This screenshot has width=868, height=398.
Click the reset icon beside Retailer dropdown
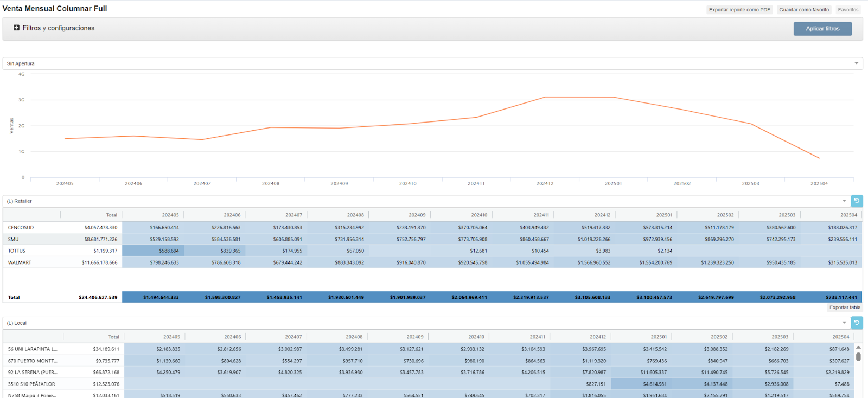click(x=857, y=201)
